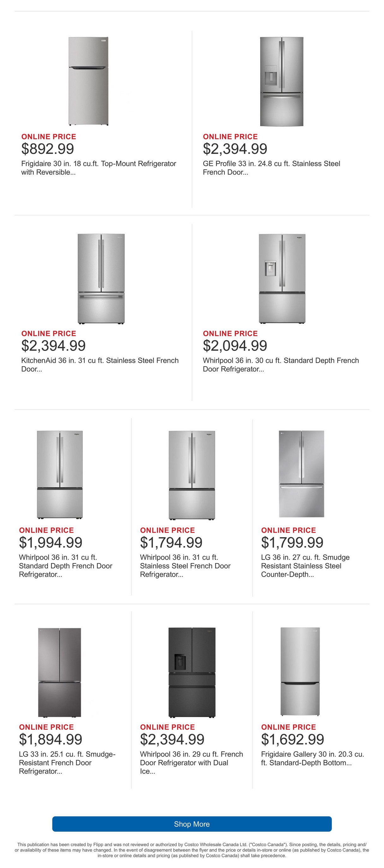The height and width of the screenshot is (868, 384).
Task: Follow the GE Profile Stainless Steel French Door link
Action: coord(271,168)
